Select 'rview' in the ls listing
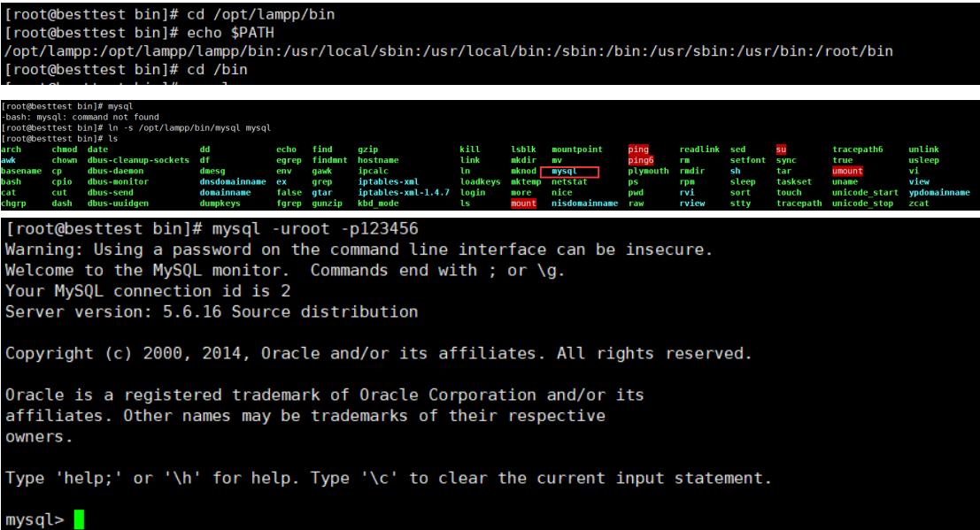 pos(692,204)
